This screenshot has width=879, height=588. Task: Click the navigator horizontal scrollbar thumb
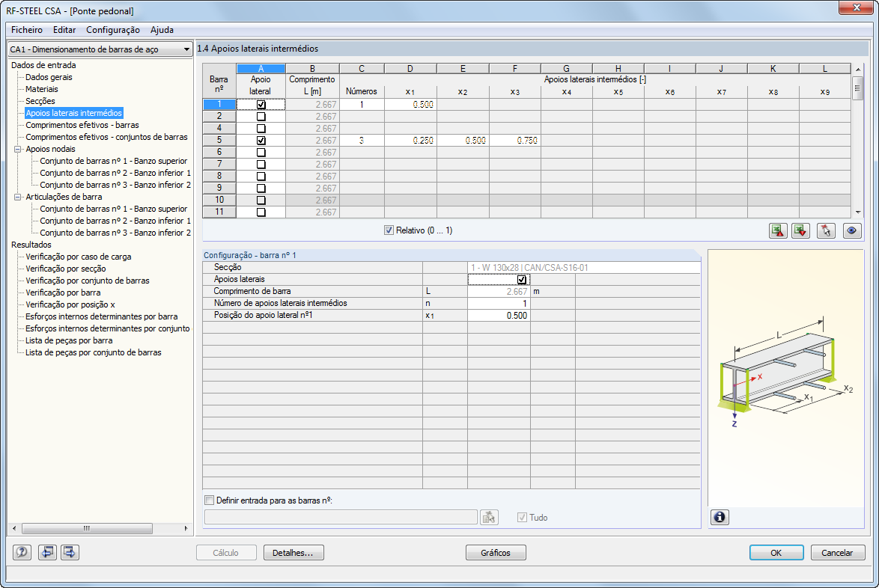point(87,528)
